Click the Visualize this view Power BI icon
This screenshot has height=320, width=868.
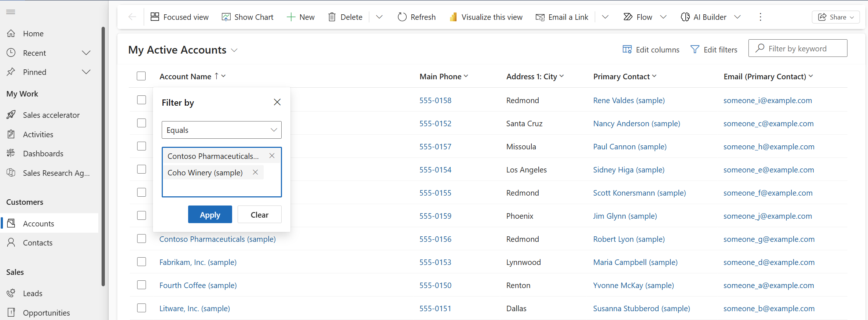(x=453, y=17)
